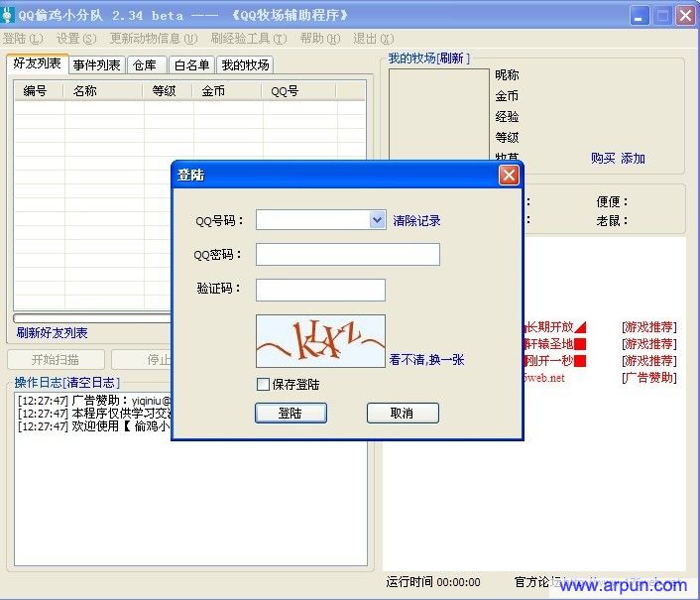700x600 pixels.
Task: Enable the 保存登陆 checkbox
Action: [264, 384]
